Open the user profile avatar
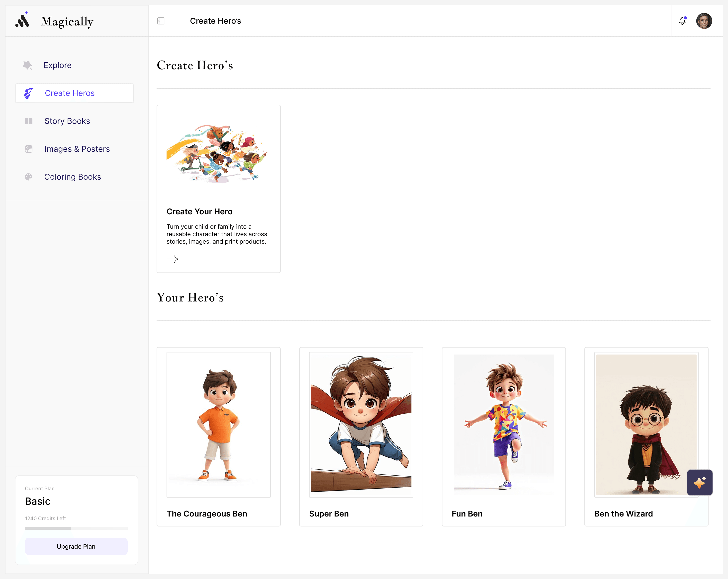The image size is (728, 579). (704, 21)
